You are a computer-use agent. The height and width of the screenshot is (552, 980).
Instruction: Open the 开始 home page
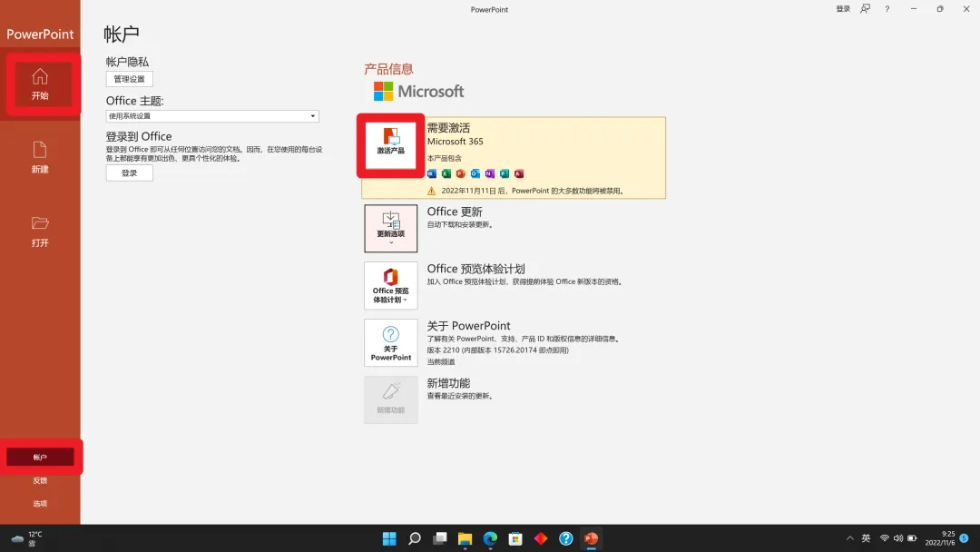40,84
